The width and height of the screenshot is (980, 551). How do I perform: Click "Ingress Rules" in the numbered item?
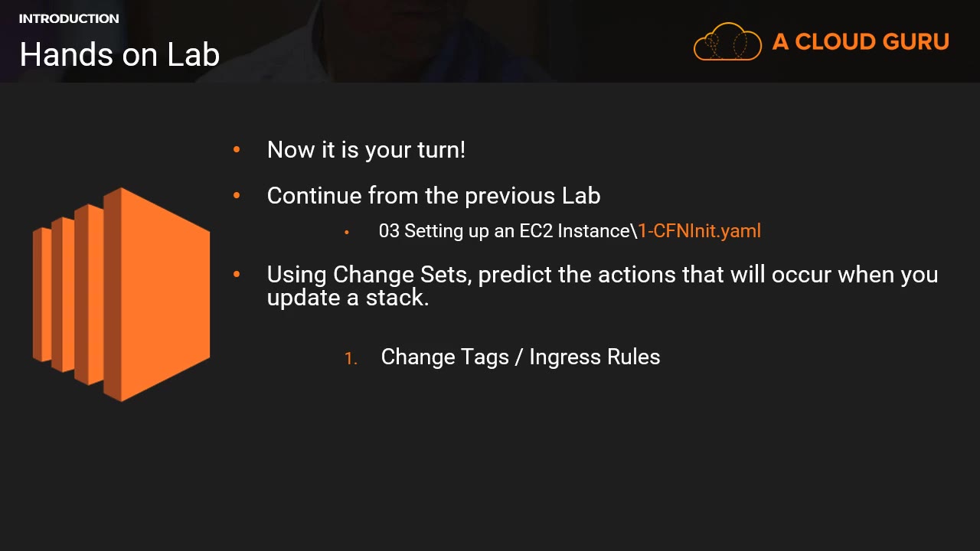(594, 357)
